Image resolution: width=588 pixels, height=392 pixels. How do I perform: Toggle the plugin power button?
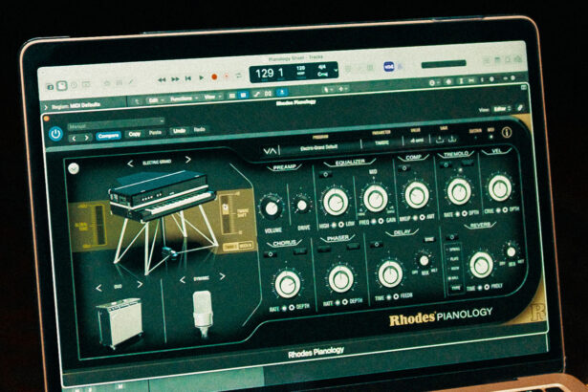[55, 134]
